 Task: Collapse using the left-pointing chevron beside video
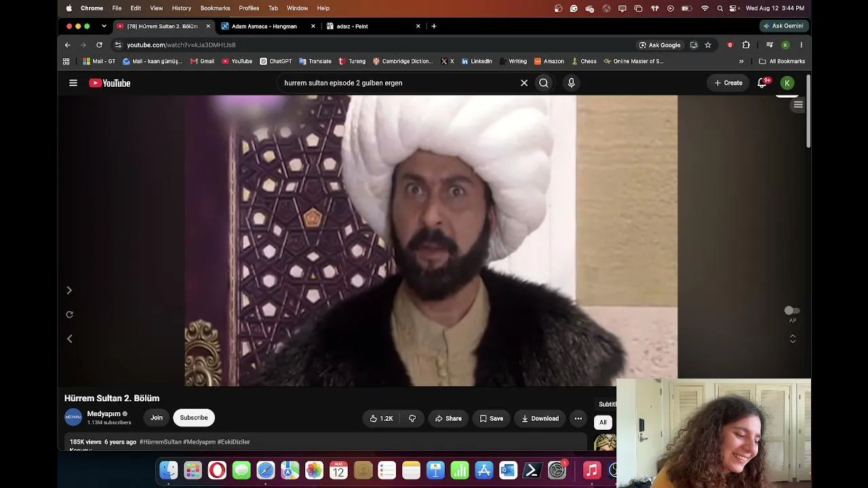tap(69, 339)
